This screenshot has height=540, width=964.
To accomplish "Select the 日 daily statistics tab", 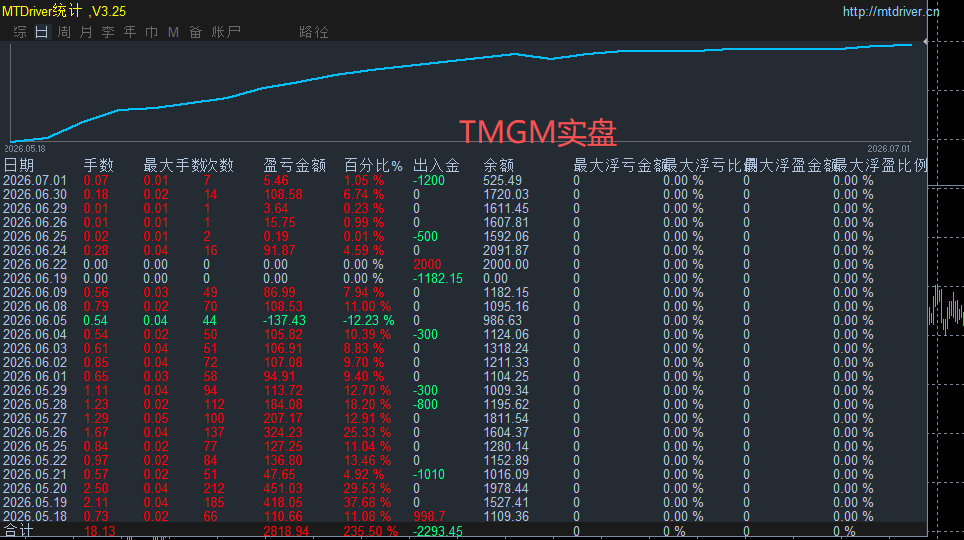I will (x=41, y=32).
